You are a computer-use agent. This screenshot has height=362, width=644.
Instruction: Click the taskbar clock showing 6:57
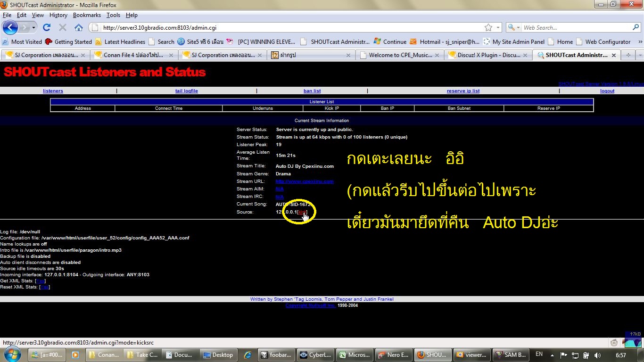[x=621, y=355]
